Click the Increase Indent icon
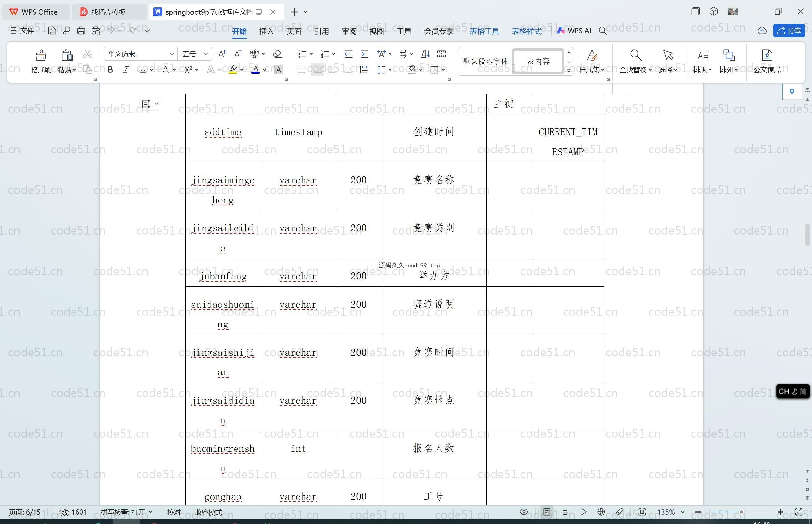Viewport: 812px width, 524px height. coord(364,54)
